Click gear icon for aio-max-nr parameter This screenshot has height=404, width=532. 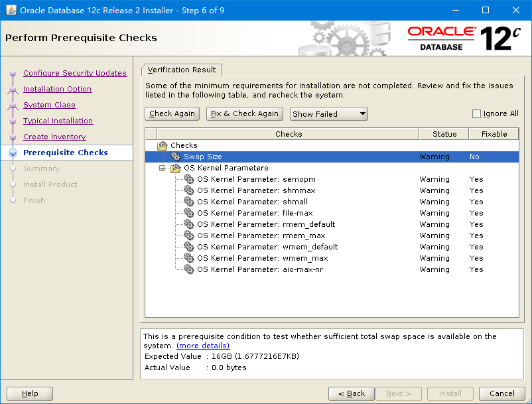188,269
